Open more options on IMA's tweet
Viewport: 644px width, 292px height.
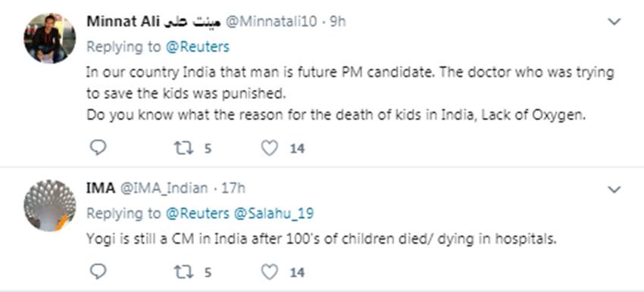pos(614,189)
